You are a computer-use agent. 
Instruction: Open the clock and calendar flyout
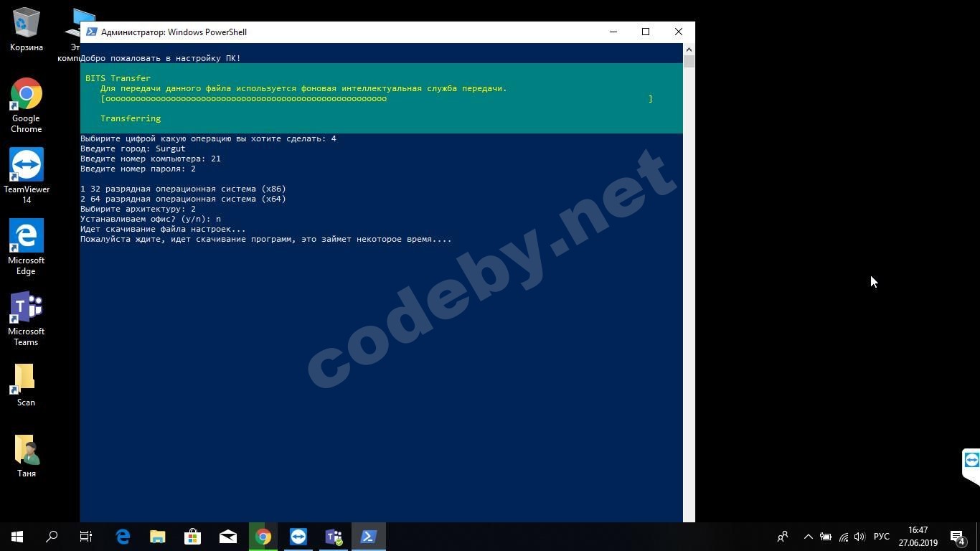point(918,537)
